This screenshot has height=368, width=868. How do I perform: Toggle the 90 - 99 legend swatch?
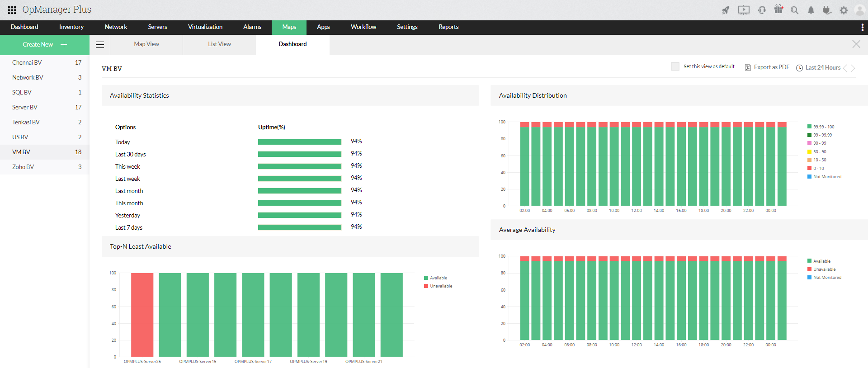click(809, 143)
